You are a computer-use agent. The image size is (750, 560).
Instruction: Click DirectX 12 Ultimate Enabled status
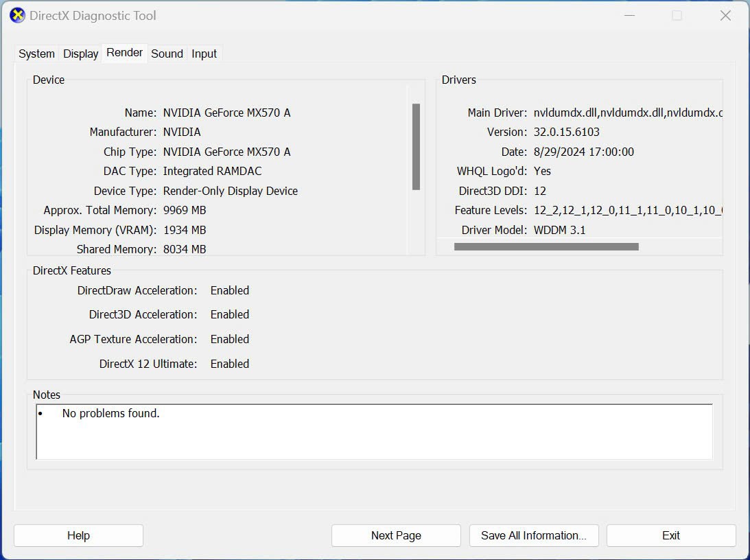[x=229, y=364]
